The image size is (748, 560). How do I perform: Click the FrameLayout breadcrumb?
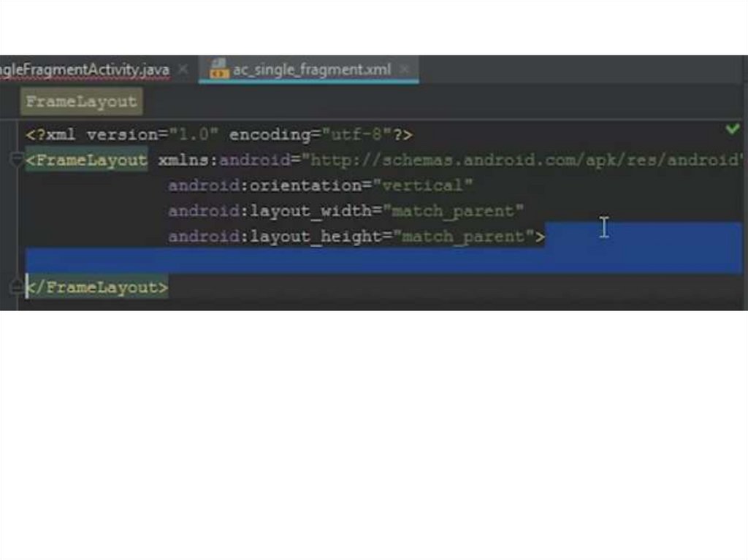tap(82, 101)
